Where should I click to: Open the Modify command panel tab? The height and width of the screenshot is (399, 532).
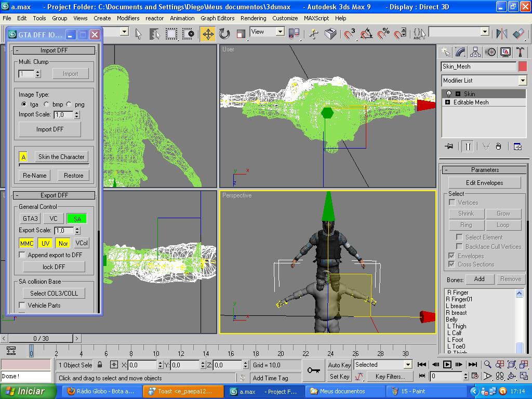[460, 52]
